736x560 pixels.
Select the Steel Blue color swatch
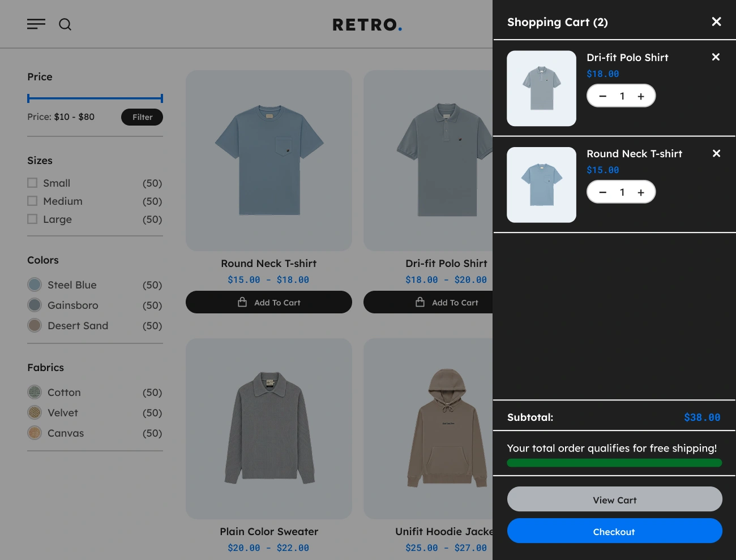tap(35, 285)
